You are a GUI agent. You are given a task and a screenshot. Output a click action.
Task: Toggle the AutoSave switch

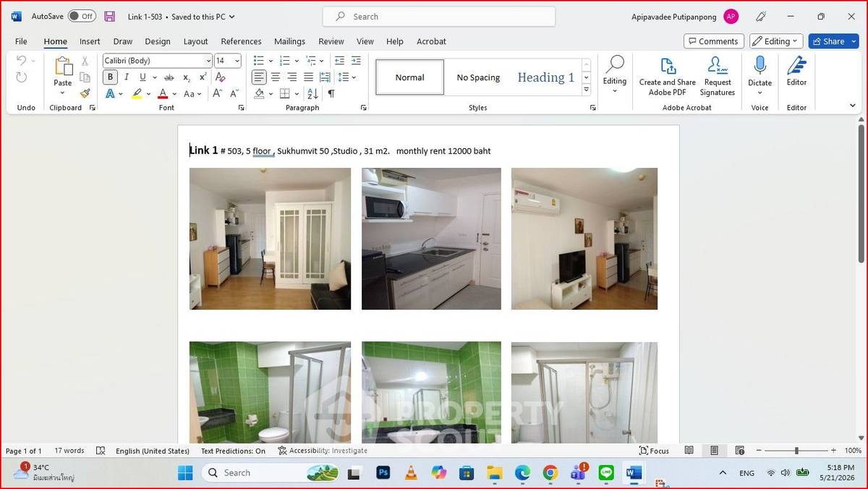pyautogui.click(x=82, y=16)
